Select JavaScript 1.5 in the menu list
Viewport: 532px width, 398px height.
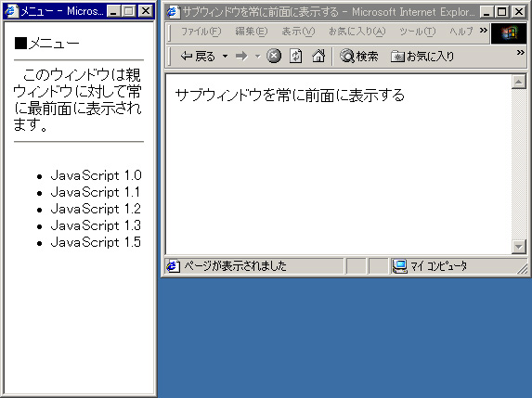[x=96, y=242]
